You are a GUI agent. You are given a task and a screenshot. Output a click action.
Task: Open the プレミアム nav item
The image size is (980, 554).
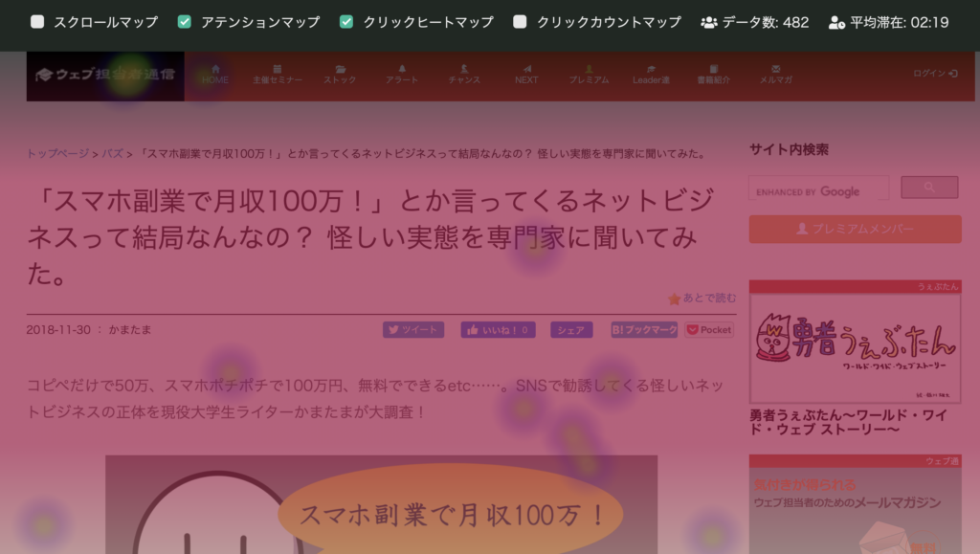coord(589,75)
